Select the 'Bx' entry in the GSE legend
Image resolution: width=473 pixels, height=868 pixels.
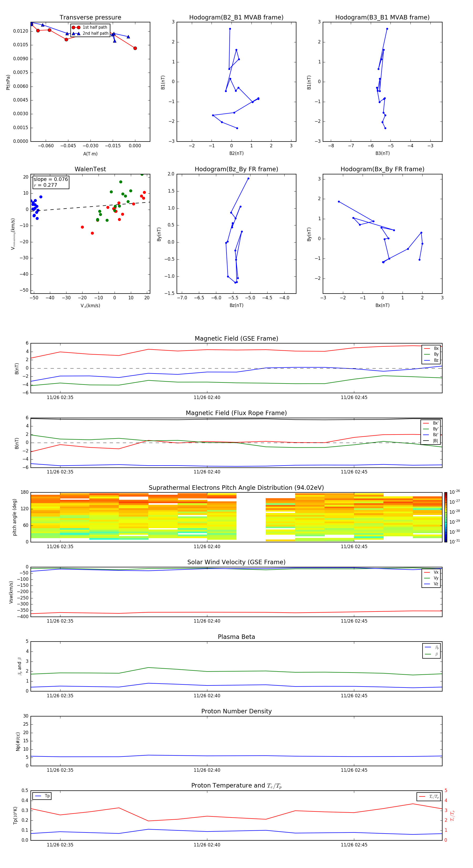coord(431,349)
